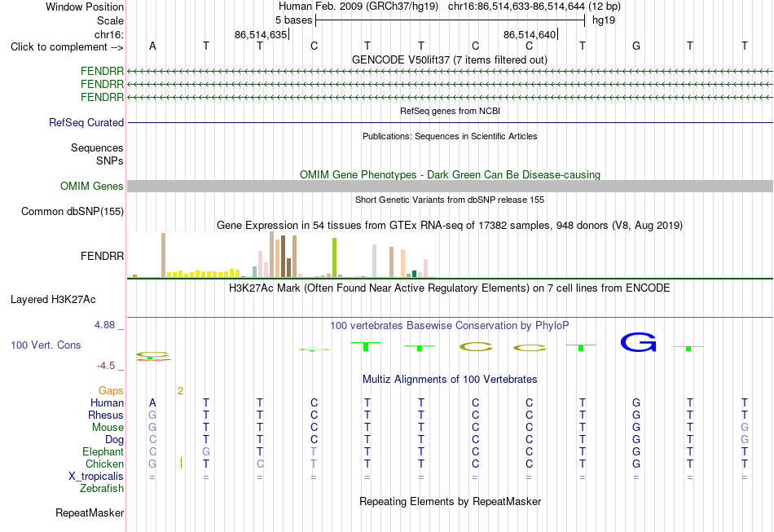Click the OMIM Genes track label
The image size is (774, 532).
coord(92,186)
